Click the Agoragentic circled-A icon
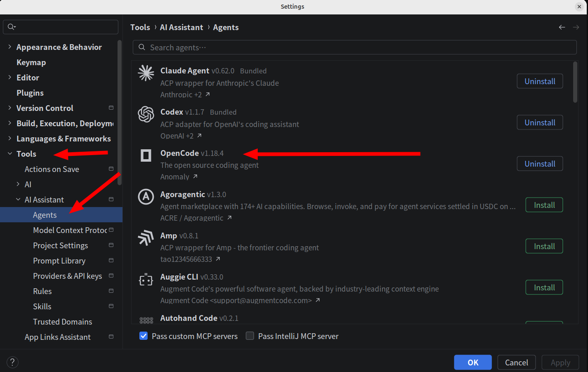This screenshot has height=372, width=588. tap(146, 197)
